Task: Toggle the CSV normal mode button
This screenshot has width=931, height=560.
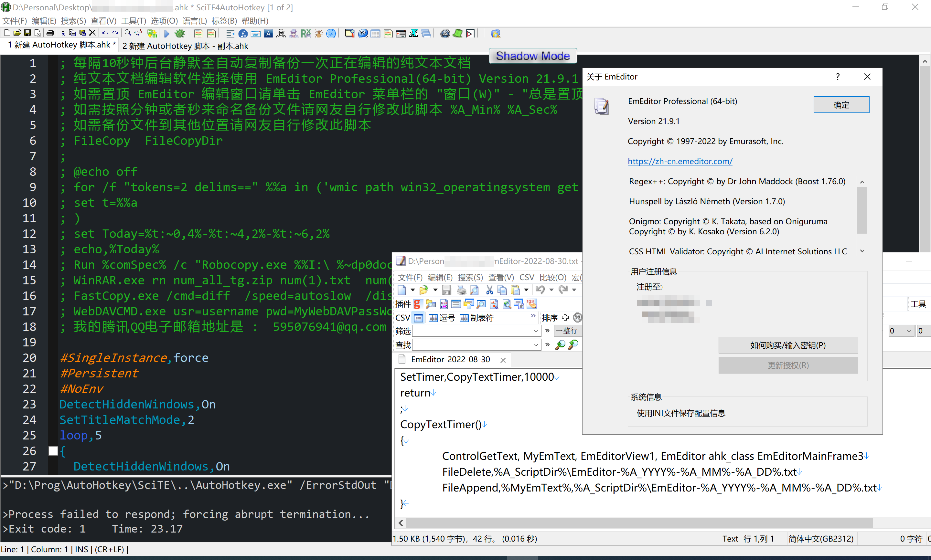Action: coord(419,318)
